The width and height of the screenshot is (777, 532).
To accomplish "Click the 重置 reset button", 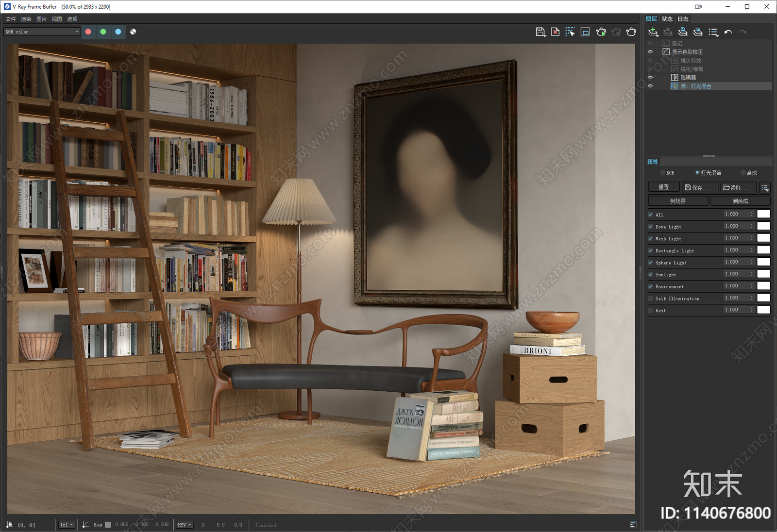I will [664, 187].
